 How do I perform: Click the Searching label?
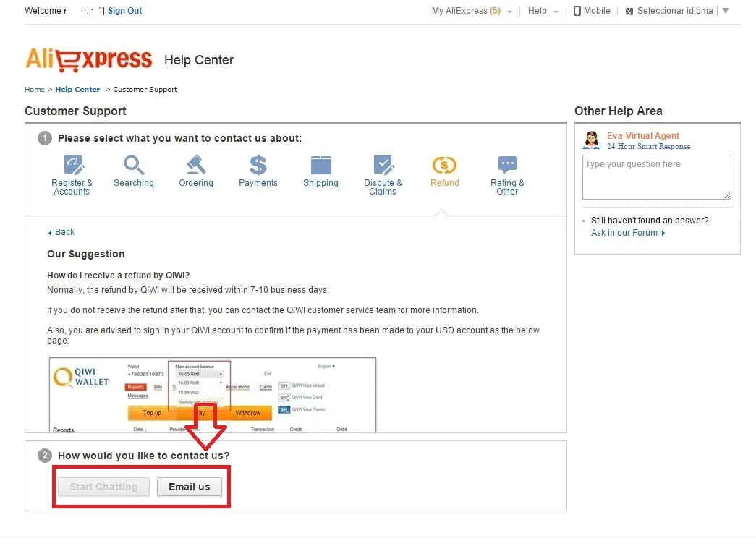[x=134, y=183]
